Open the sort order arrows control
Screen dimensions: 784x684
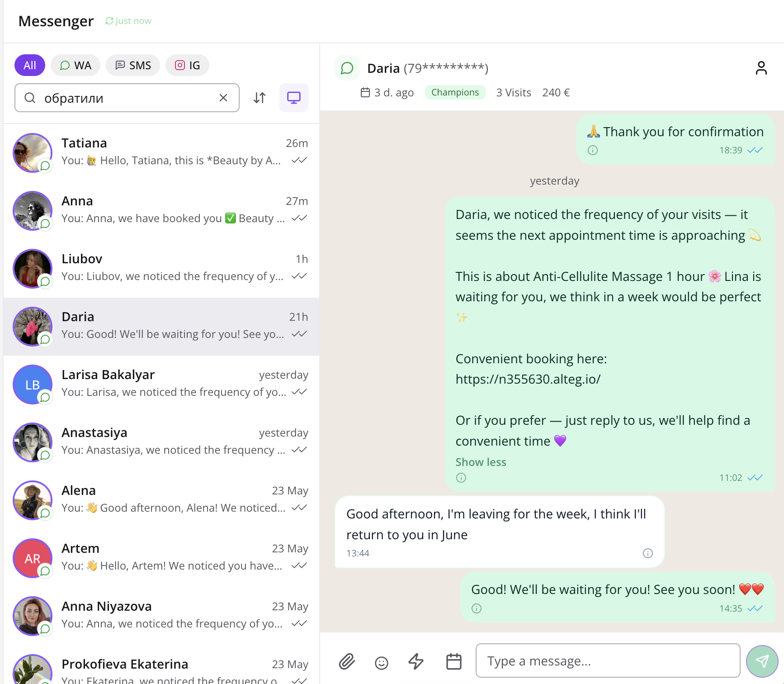click(260, 98)
